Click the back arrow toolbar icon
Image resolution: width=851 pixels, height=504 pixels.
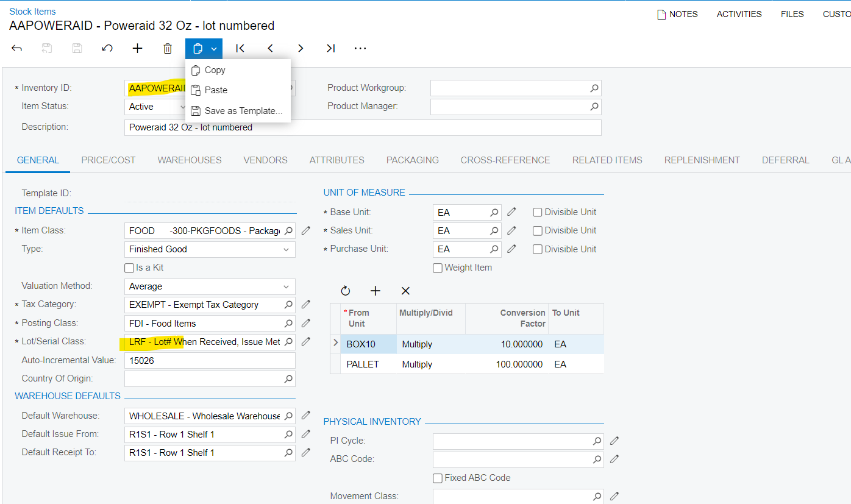(x=17, y=48)
